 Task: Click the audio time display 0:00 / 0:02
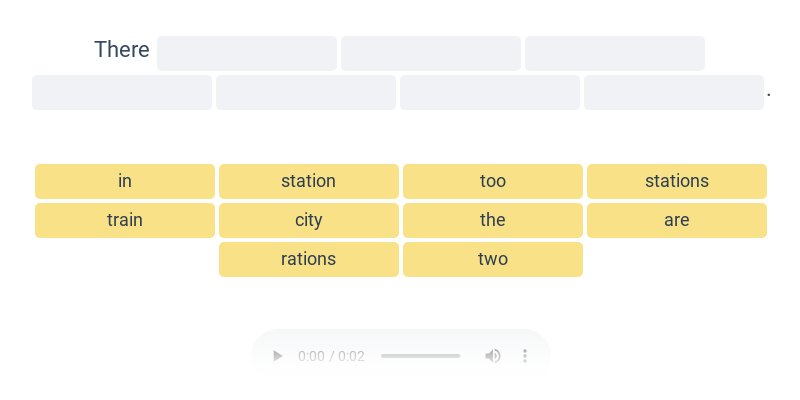[331, 356]
